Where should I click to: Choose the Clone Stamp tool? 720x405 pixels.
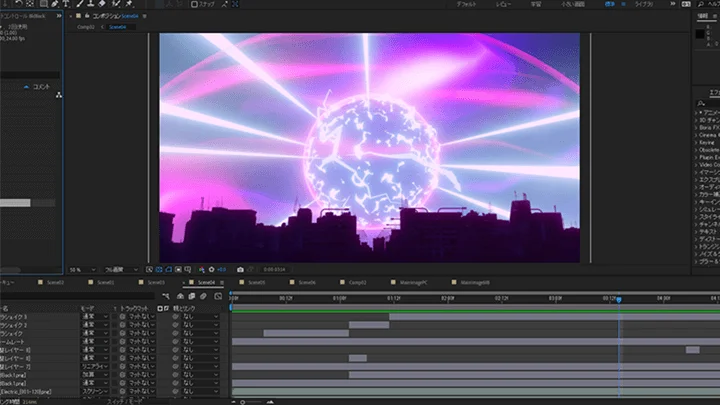(90, 4)
